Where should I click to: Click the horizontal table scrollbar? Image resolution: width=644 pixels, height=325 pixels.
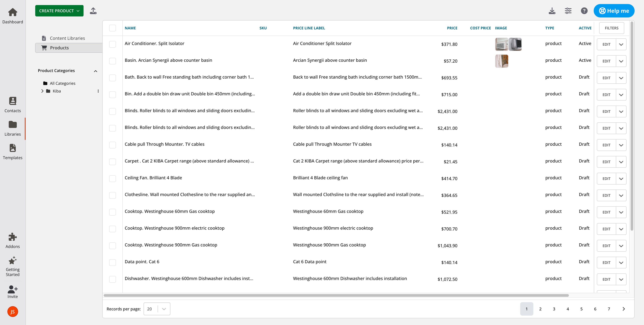click(x=336, y=295)
